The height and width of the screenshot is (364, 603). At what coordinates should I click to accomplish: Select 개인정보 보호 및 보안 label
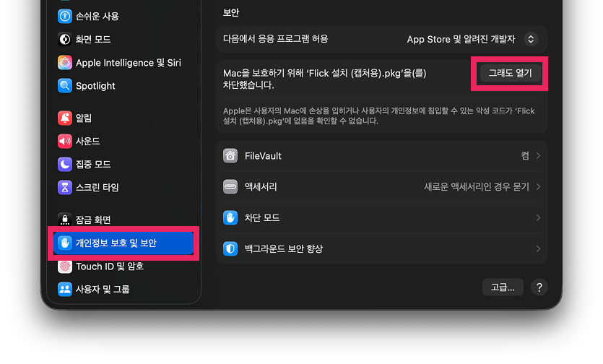pyautogui.click(x=116, y=243)
